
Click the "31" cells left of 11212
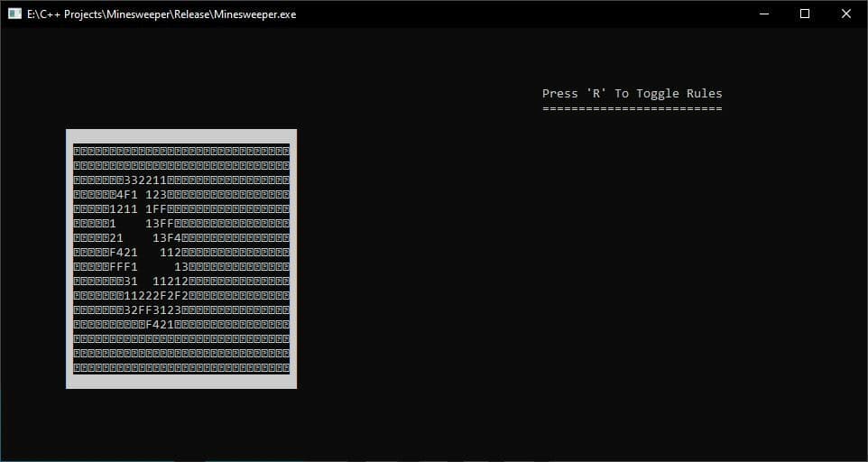[131, 281]
